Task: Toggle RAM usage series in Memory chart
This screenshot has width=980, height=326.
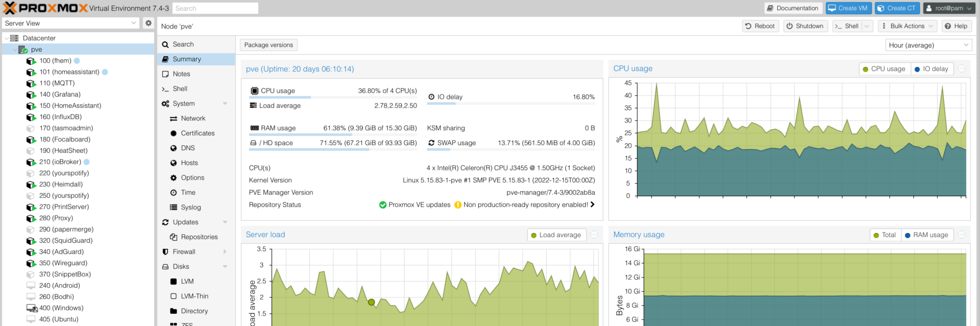Action: pyautogui.click(x=926, y=235)
